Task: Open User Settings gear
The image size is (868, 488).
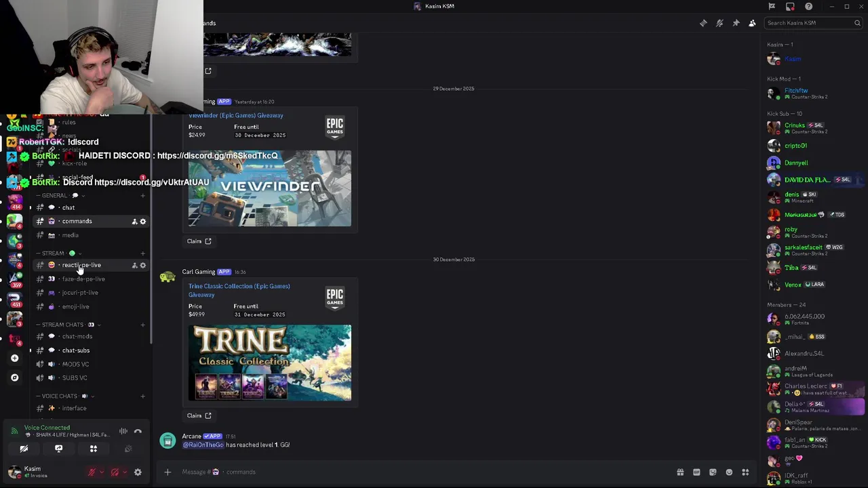Action: pos(138,472)
